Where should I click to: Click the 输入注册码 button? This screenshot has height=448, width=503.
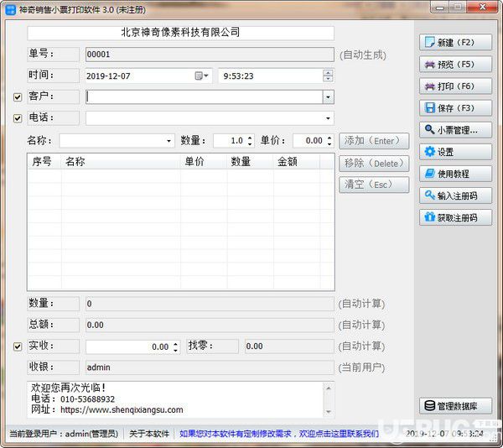(455, 195)
